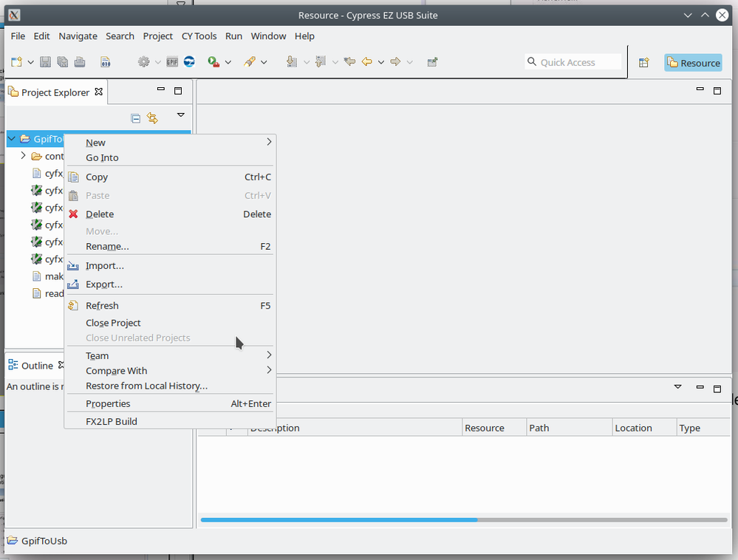Open the Team submenu
738x560 pixels.
click(x=170, y=356)
